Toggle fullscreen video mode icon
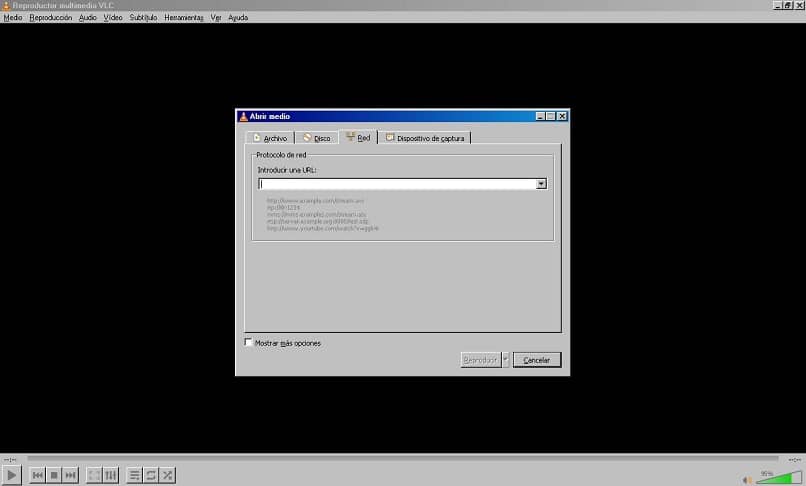 (94, 475)
